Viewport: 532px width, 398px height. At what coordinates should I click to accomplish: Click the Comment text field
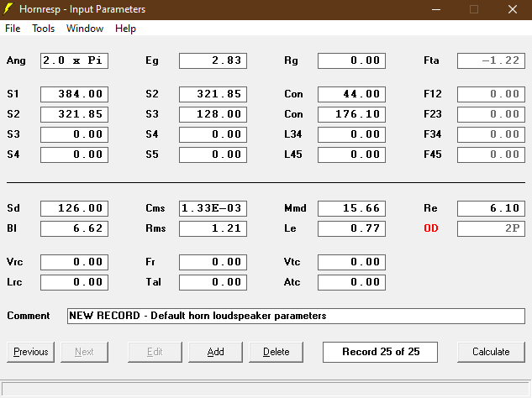296,316
